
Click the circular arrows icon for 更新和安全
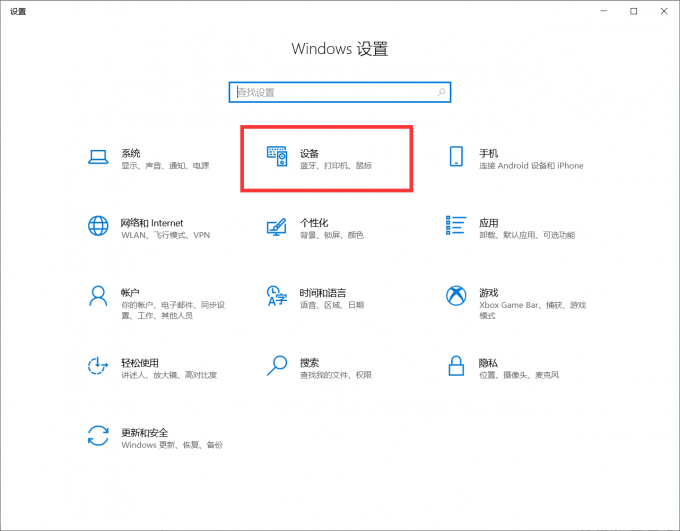point(98,436)
